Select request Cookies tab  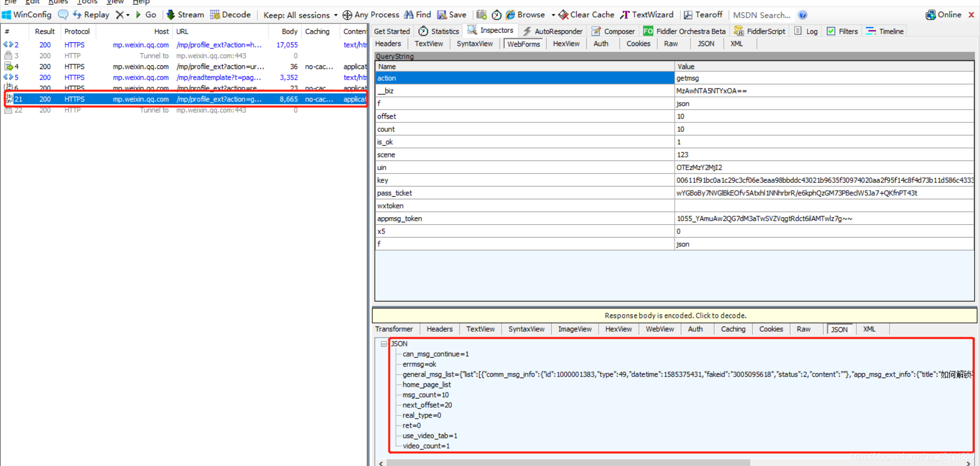point(638,43)
